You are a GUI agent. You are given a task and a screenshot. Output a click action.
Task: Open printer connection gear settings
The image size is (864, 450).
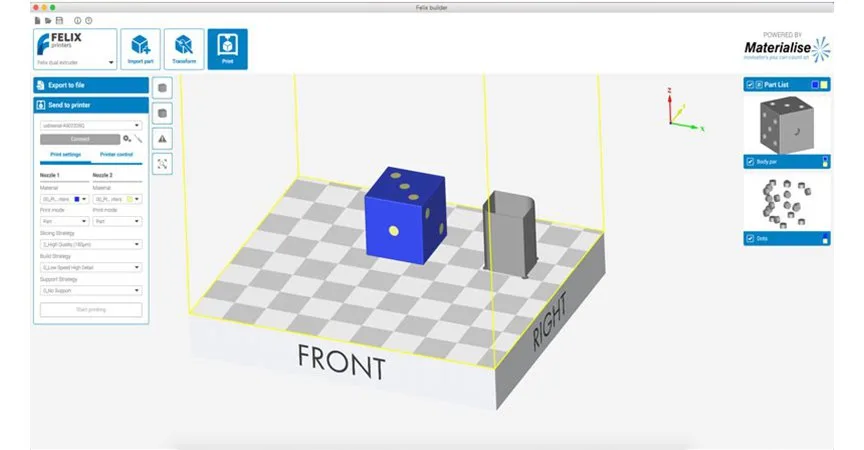pos(127,139)
